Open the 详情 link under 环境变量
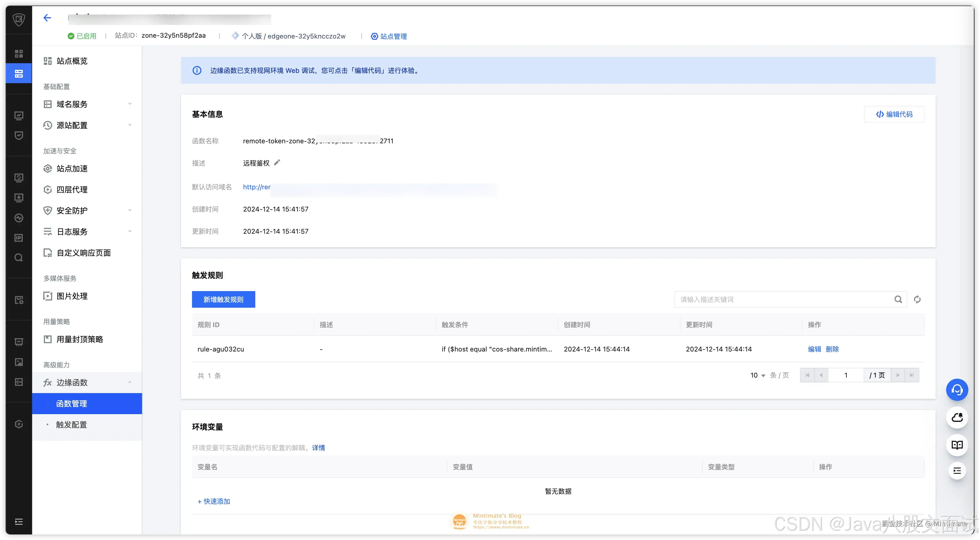The height and width of the screenshot is (540, 980). coord(319,448)
